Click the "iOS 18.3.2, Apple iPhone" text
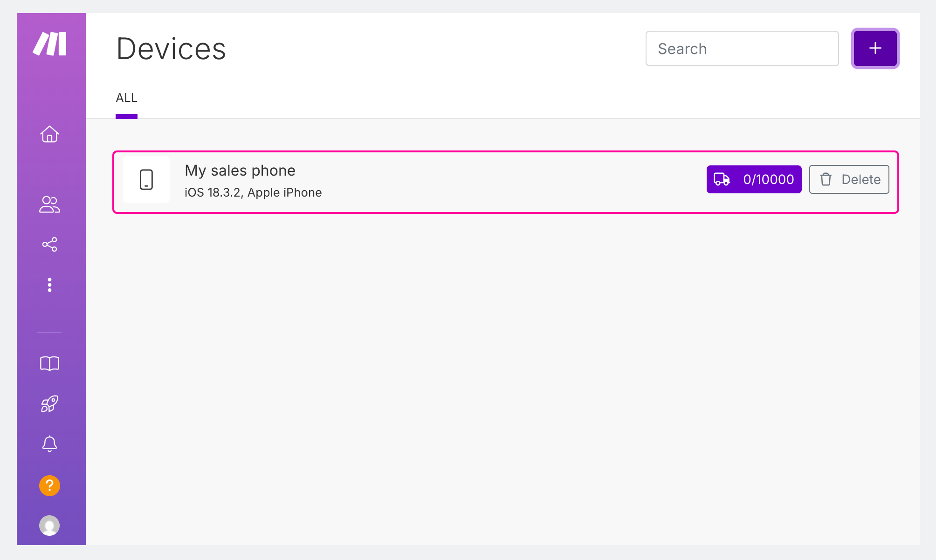Viewport: 936px width, 560px height. point(253,192)
